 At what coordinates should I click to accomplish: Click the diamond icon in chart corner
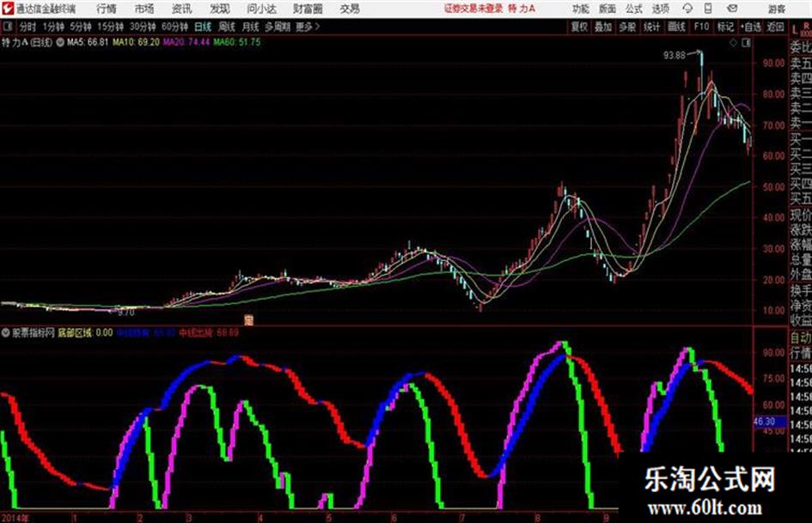733,43
